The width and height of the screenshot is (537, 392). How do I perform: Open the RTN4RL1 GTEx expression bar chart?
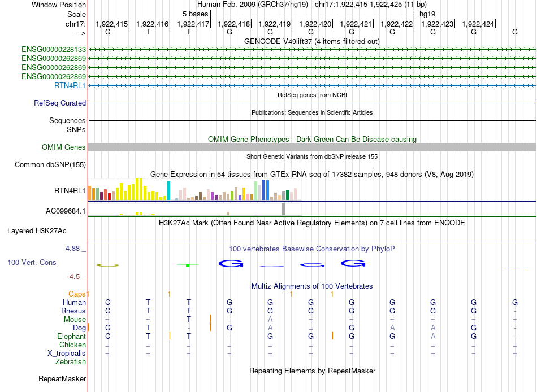[x=195, y=189]
